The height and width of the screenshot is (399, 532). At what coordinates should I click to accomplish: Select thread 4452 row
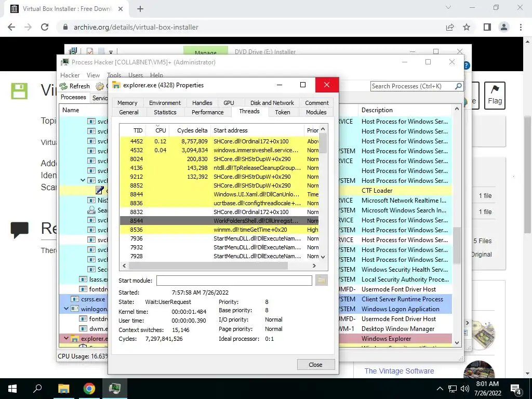219,141
